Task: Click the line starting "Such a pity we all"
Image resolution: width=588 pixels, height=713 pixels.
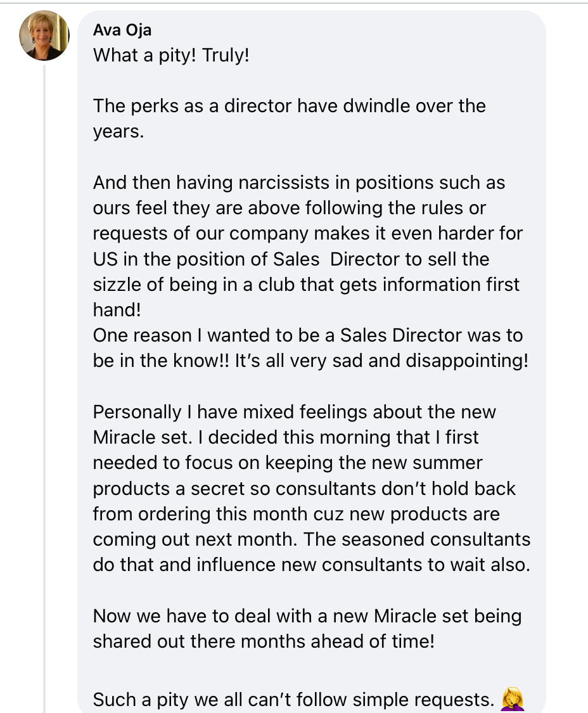Action: [x=293, y=700]
